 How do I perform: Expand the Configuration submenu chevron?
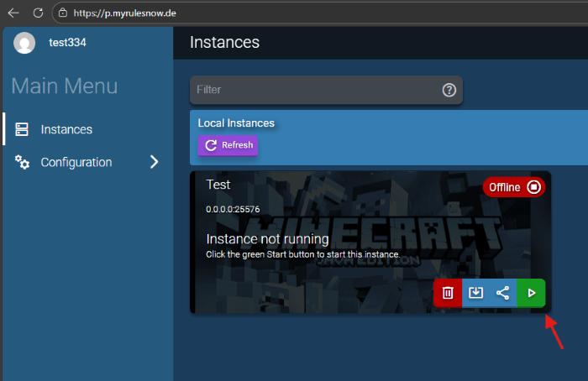click(x=154, y=162)
